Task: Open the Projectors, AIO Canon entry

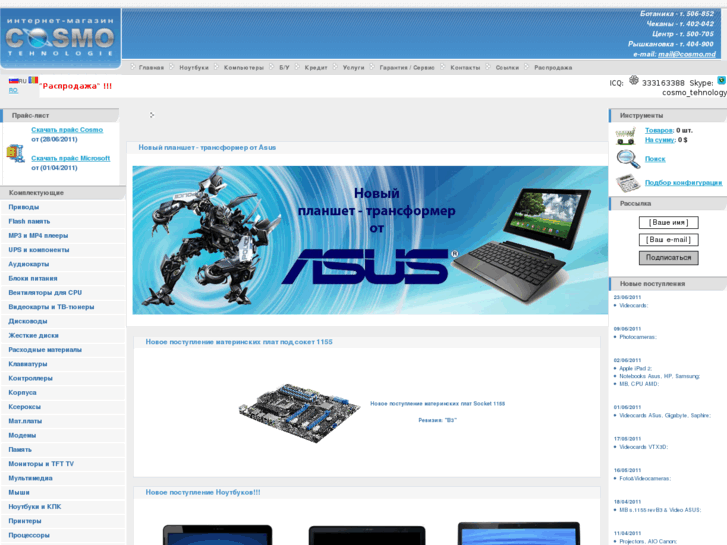Action: click(648, 541)
